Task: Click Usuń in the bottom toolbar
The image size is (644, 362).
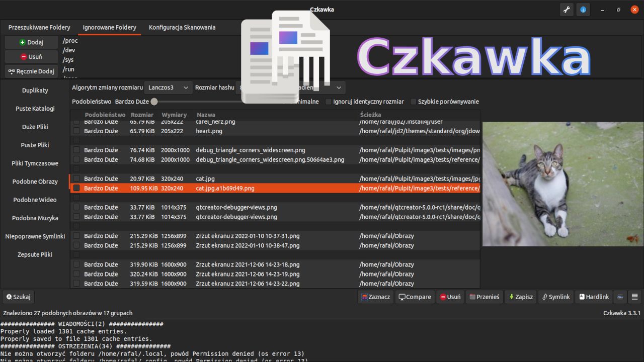Action: coord(450,297)
